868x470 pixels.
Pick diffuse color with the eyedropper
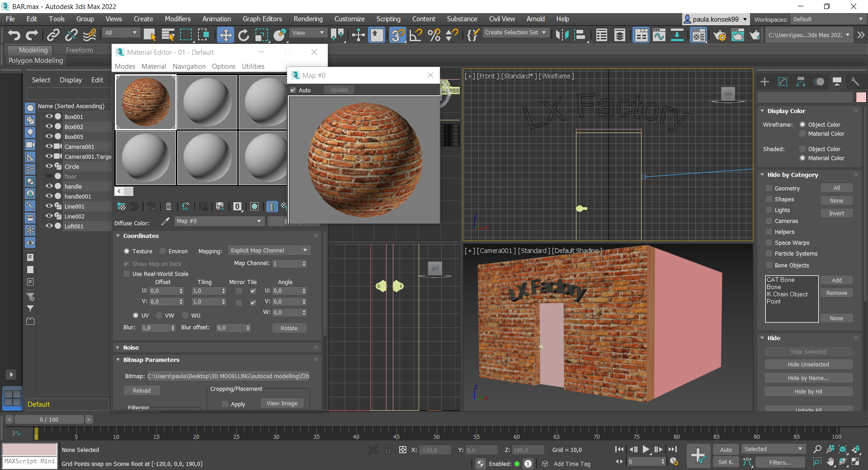[x=165, y=221]
